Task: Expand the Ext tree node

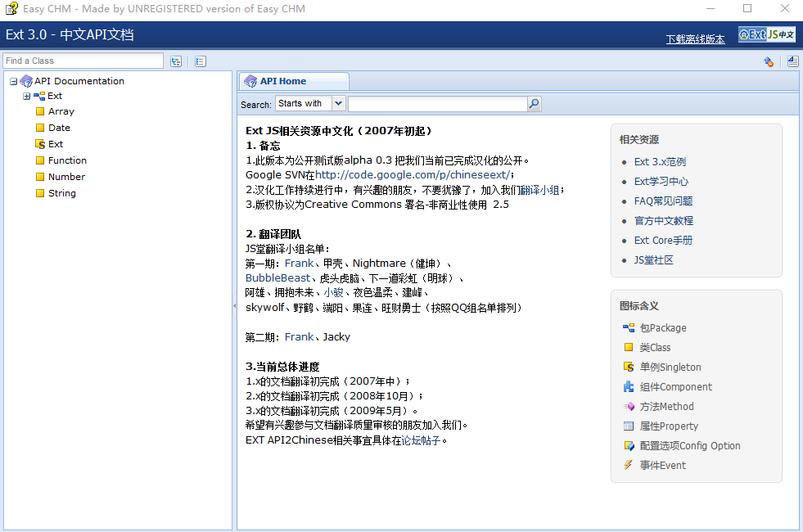Action: pyautogui.click(x=25, y=96)
